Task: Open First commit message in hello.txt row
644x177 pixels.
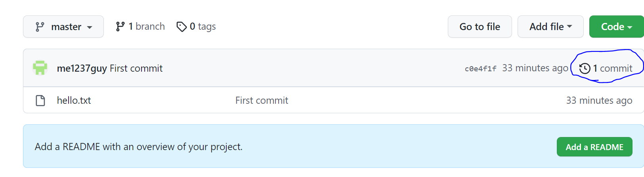Action: (x=262, y=101)
